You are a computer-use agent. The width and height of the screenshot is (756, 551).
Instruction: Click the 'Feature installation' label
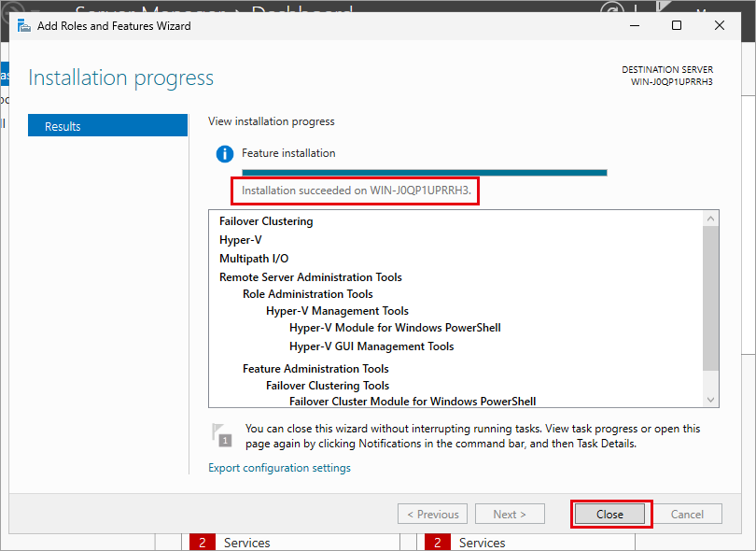tap(288, 153)
